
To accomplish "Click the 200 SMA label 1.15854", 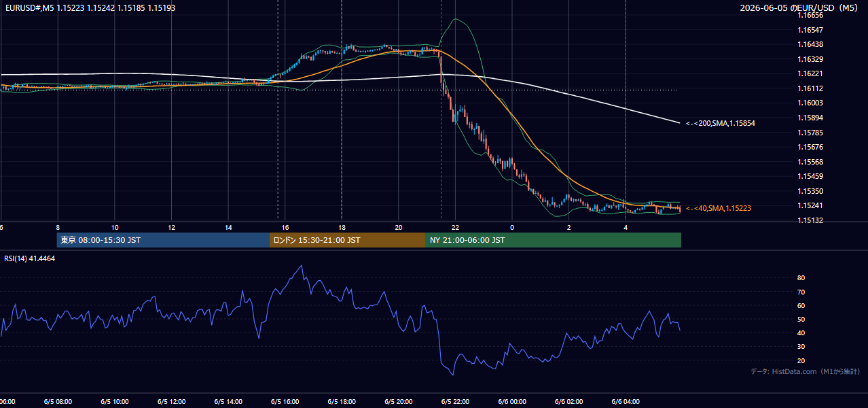I will [721, 124].
